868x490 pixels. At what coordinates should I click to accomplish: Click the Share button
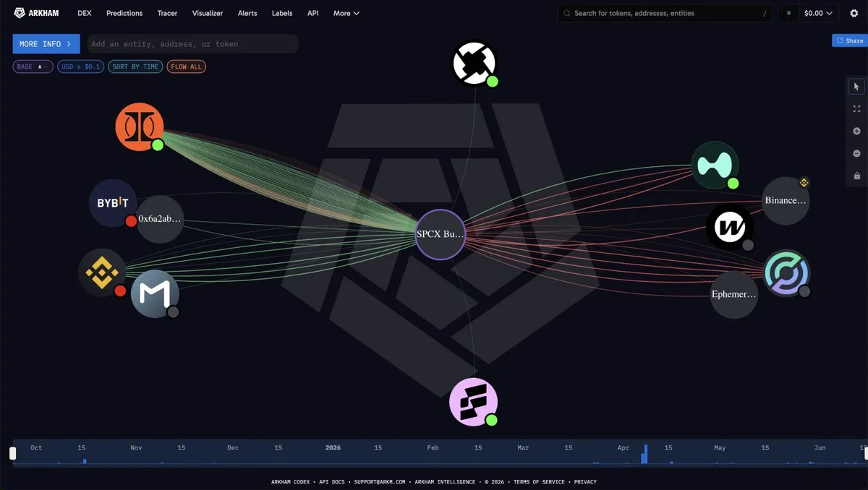(x=849, y=40)
